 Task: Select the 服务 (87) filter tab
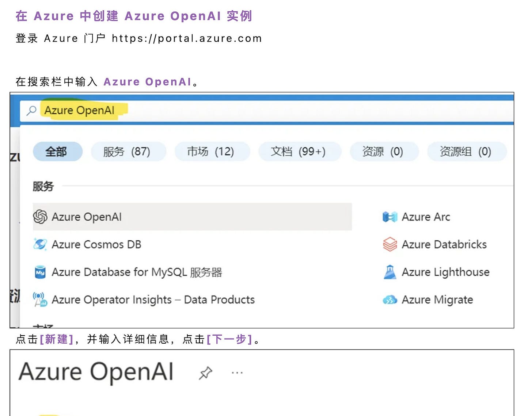[128, 152]
